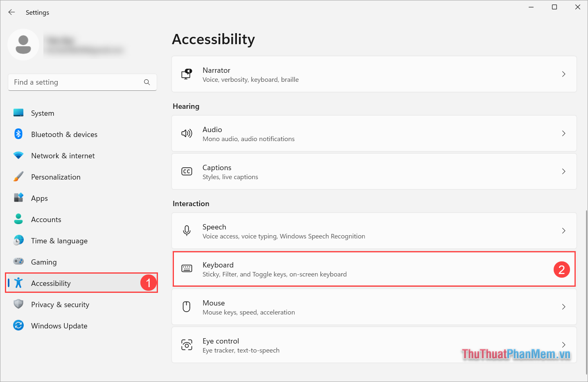Open the Privacy & security section
The width and height of the screenshot is (588, 382).
tap(60, 304)
